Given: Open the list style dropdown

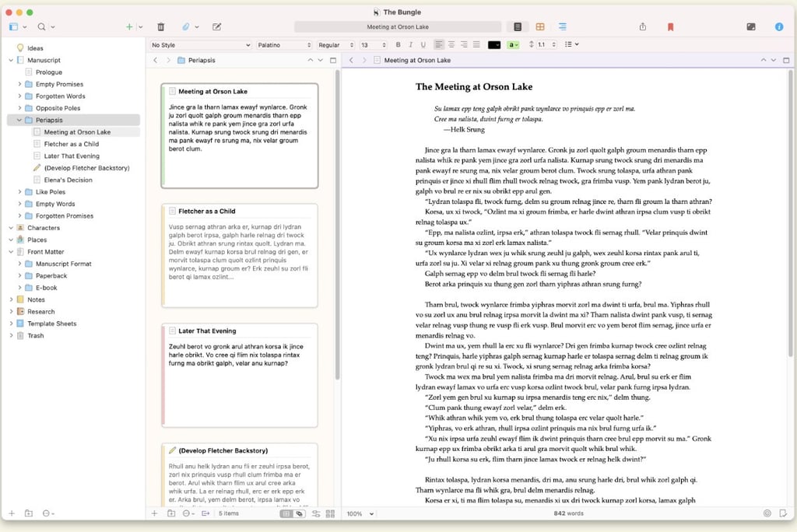Looking at the screenshot, I should 571,44.
